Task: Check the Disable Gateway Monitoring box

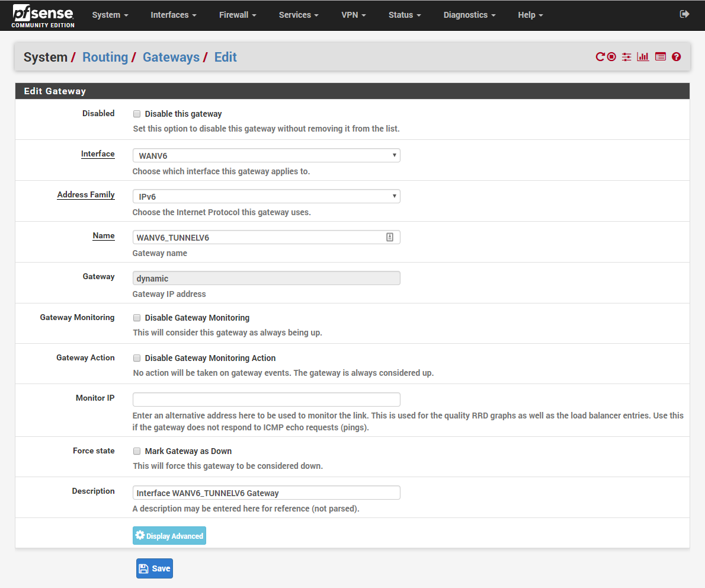Action: click(x=137, y=318)
